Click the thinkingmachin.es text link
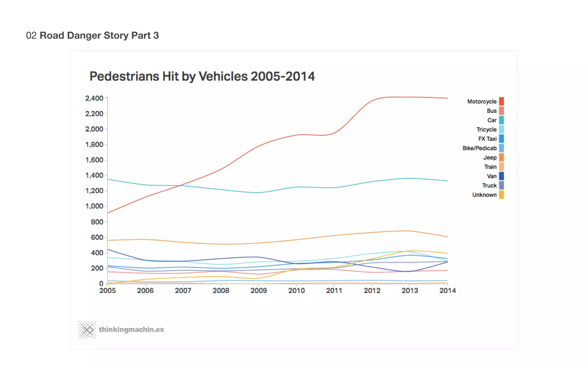 [x=131, y=329]
